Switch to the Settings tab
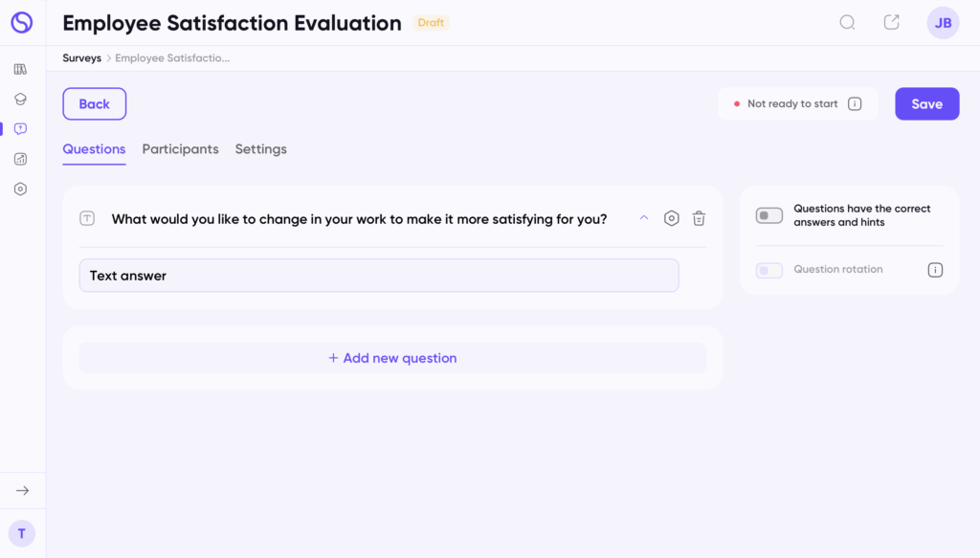 (260, 149)
